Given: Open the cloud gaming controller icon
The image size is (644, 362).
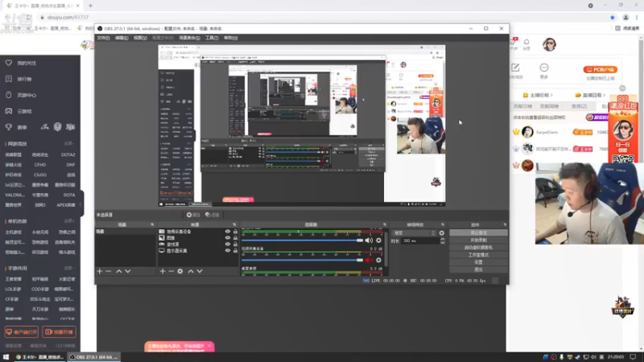Looking at the screenshot, I should pyautogui.click(x=9, y=111).
